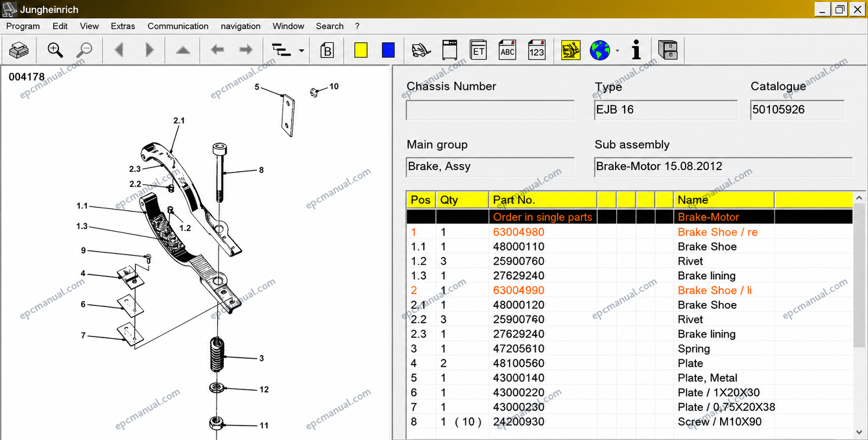The image size is (868, 440).
Task: Zoom out the diagram view
Action: [x=84, y=50]
